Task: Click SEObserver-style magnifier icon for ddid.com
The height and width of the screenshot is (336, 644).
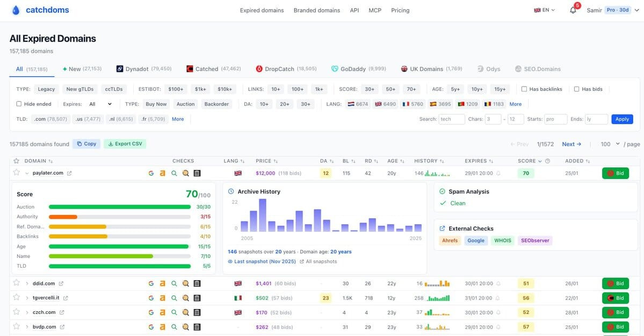Action: click(186, 283)
